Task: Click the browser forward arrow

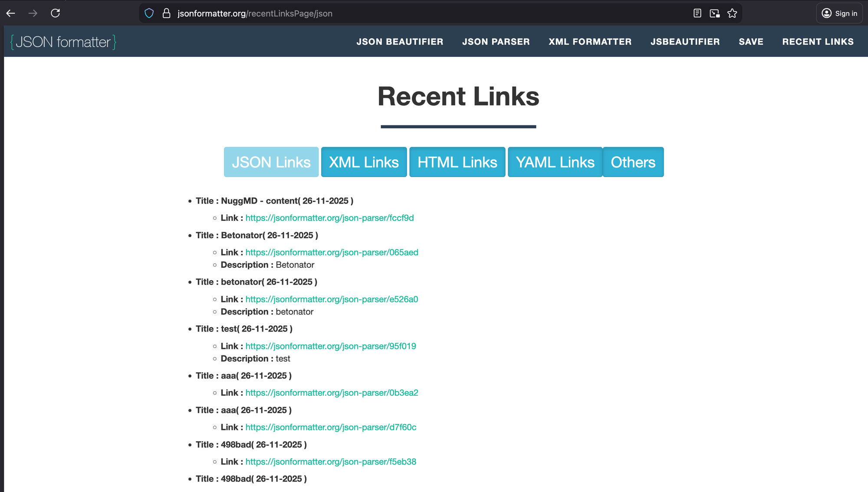Action: (33, 13)
